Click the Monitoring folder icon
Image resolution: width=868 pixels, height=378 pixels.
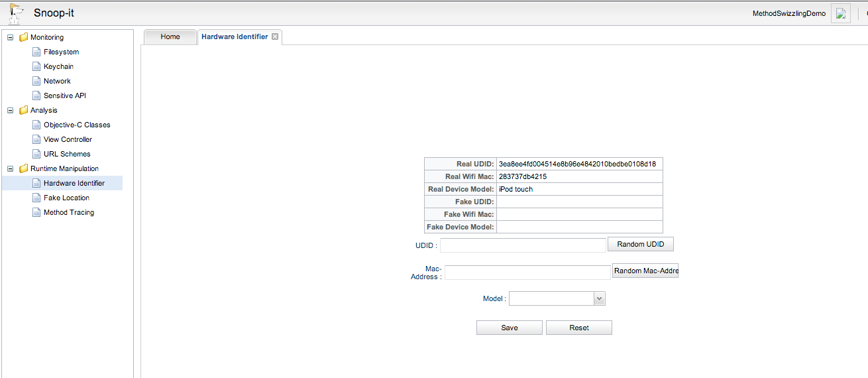coord(24,37)
